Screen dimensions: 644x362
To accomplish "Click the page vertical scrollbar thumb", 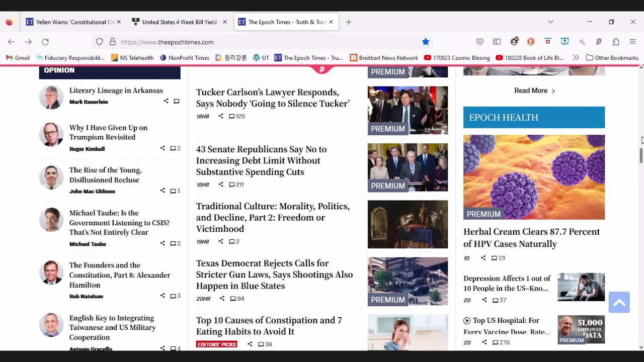I will (x=640, y=155).
